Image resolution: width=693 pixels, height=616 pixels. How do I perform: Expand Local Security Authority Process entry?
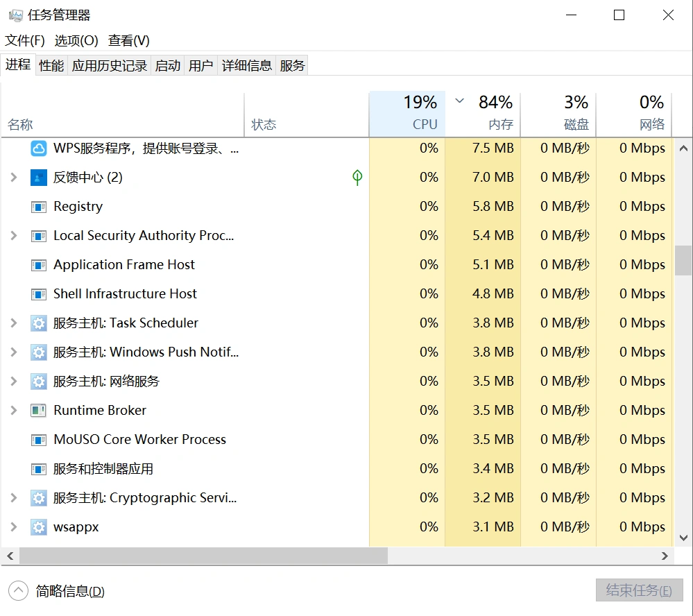13,236
